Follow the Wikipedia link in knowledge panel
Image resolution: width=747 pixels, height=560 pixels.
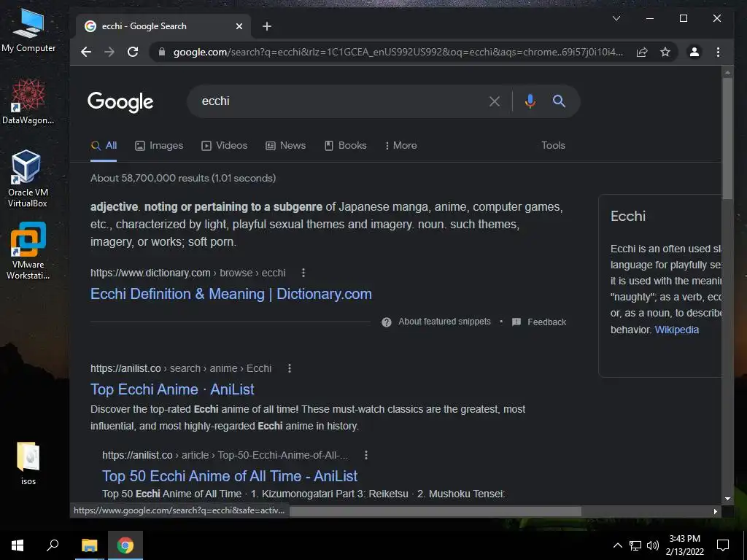tap(676, 330)
